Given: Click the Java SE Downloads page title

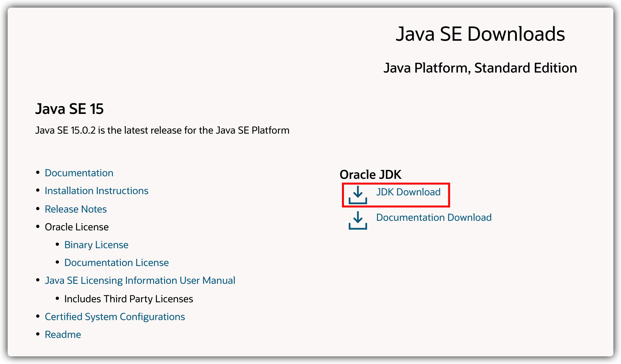Looking at the screenshot, I should click(480, 34).
